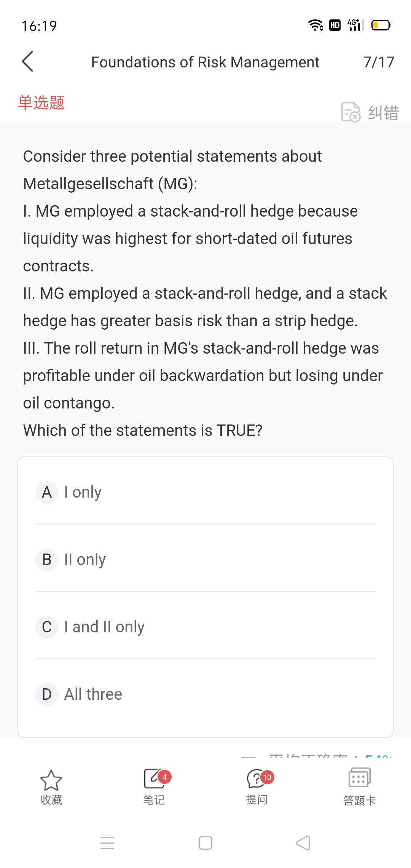The width and height of the screenshot is (411, 868).
Task: Tap the 纠错 report error label
Action: coord(383,113)
